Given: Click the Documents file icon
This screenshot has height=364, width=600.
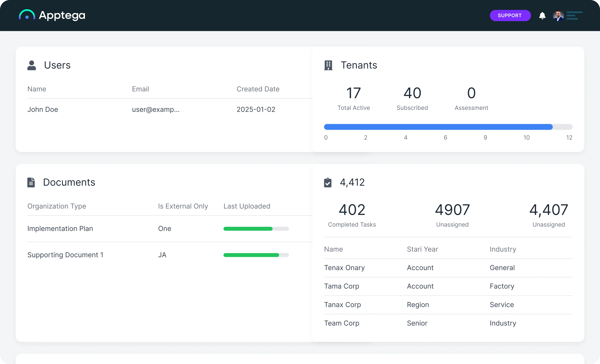Looking at the screenshot, I should click(31, 182).
